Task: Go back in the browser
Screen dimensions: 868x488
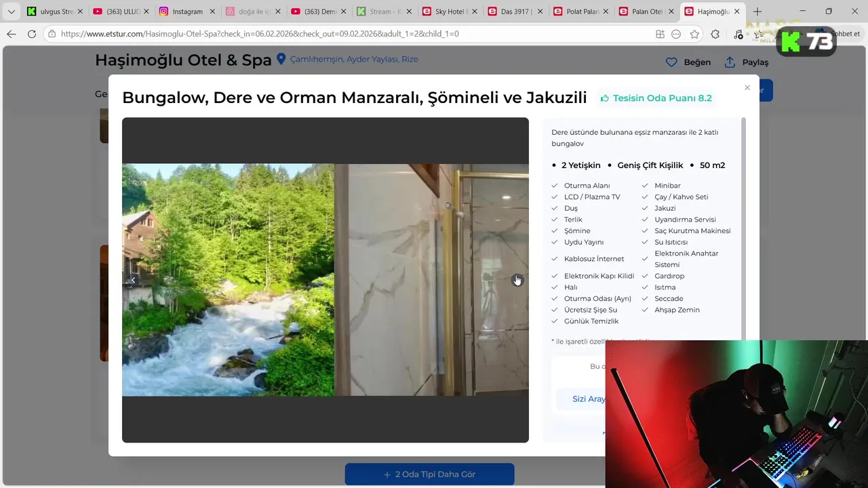Action: point(11,34)
